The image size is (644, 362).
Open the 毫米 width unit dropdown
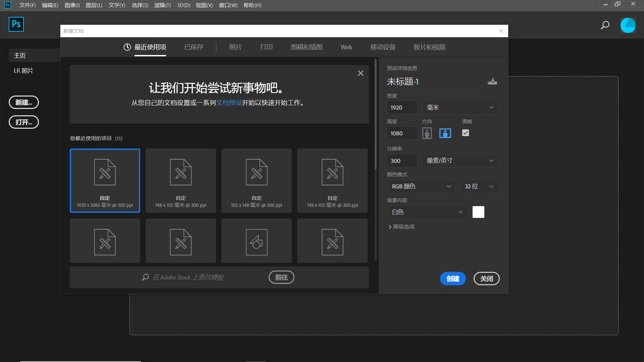click(x=460, y=108)
